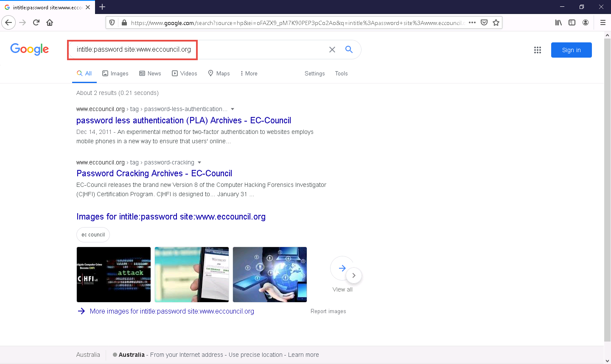Open the mobile phone receipt thumbnail

(x=192, y=275)
